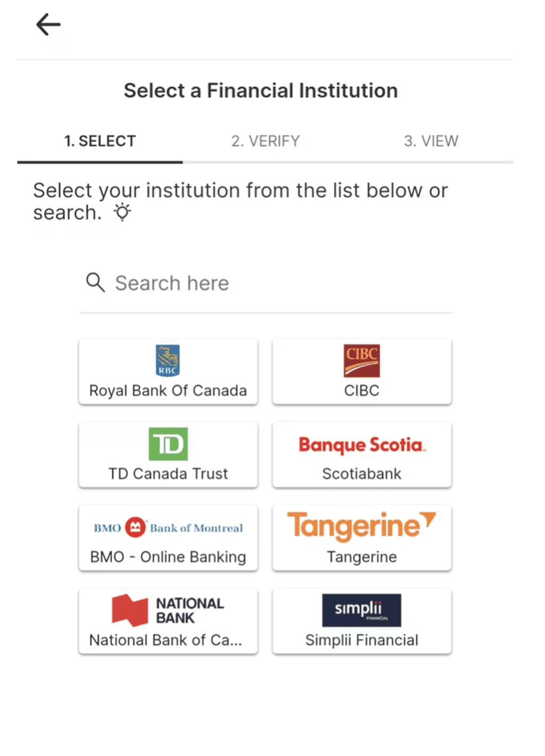The image size is (545, 756).
Task: Go to the 3. VIEW step tab
Action: pos(431,141)
